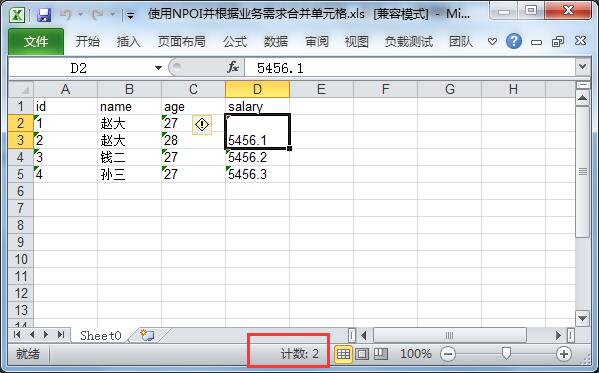Select row 6 header
This screenshot has width=599, height=373.
(x=21, y=191)
